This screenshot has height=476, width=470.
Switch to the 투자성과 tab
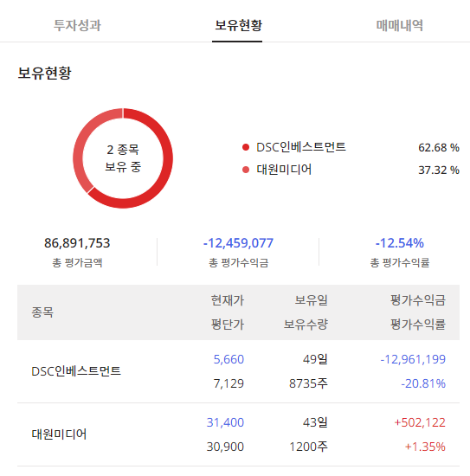(x=77, y=25)
